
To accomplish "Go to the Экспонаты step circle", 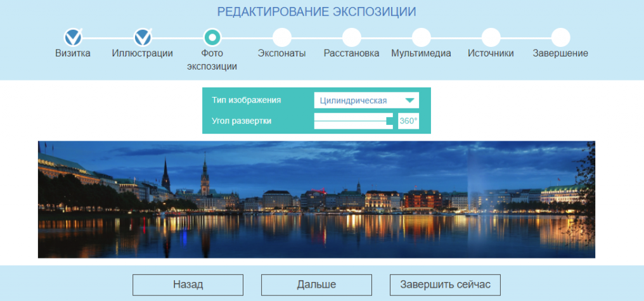I will point(281,37).
